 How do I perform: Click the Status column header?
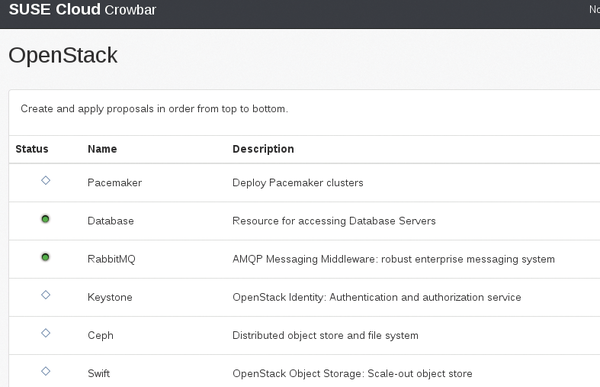(x=32, y=149)
